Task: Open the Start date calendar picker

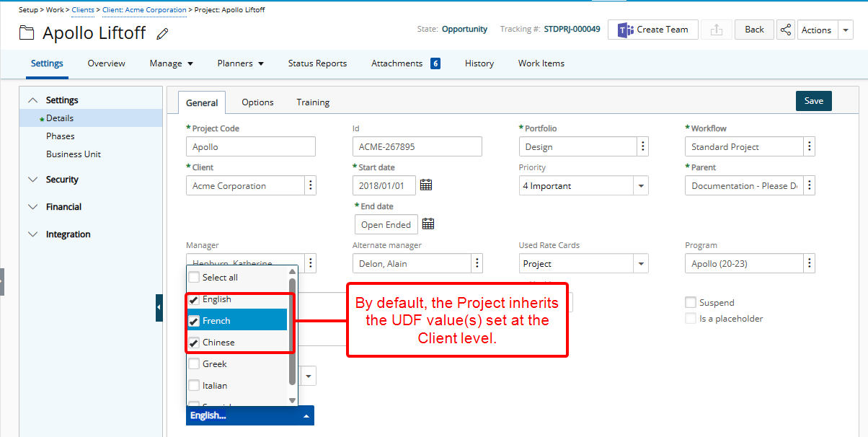Action: click(x=426, y=185)
